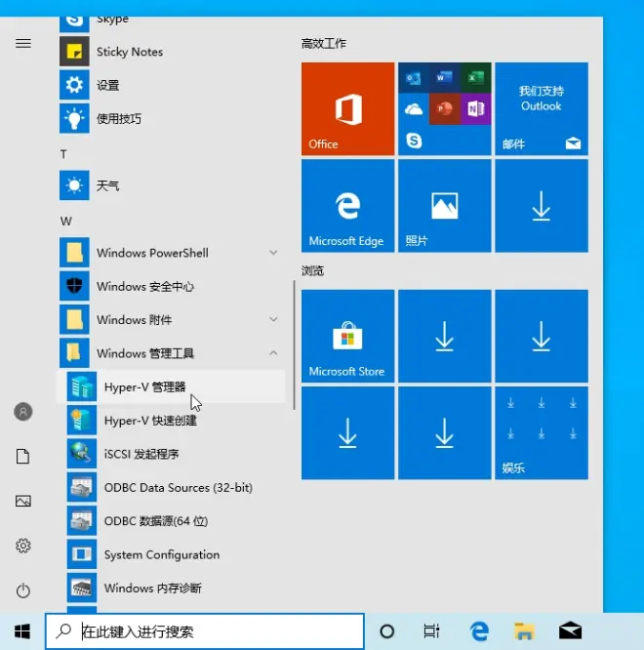Expand the Windows 附件 folder
This screenshot has height=650, width=644.
[171, 319]
